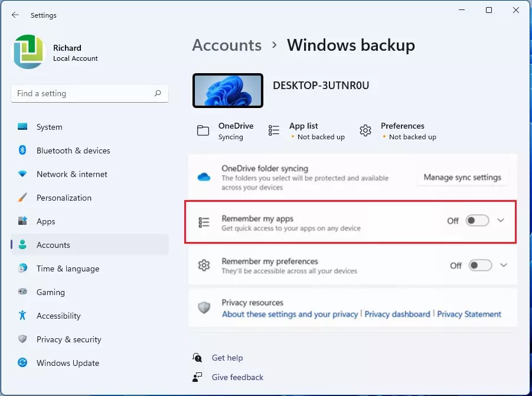Go to Network & internet settings

90,174
